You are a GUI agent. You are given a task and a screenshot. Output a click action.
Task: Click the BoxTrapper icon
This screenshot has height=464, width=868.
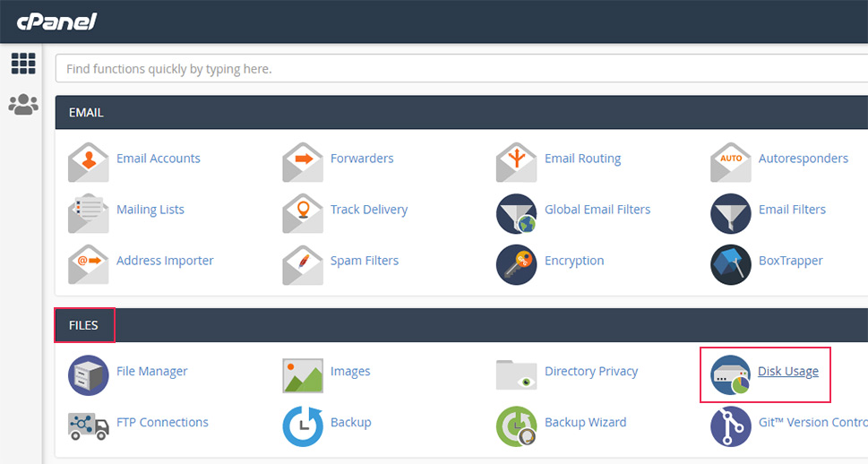click(x=731, y=264)
